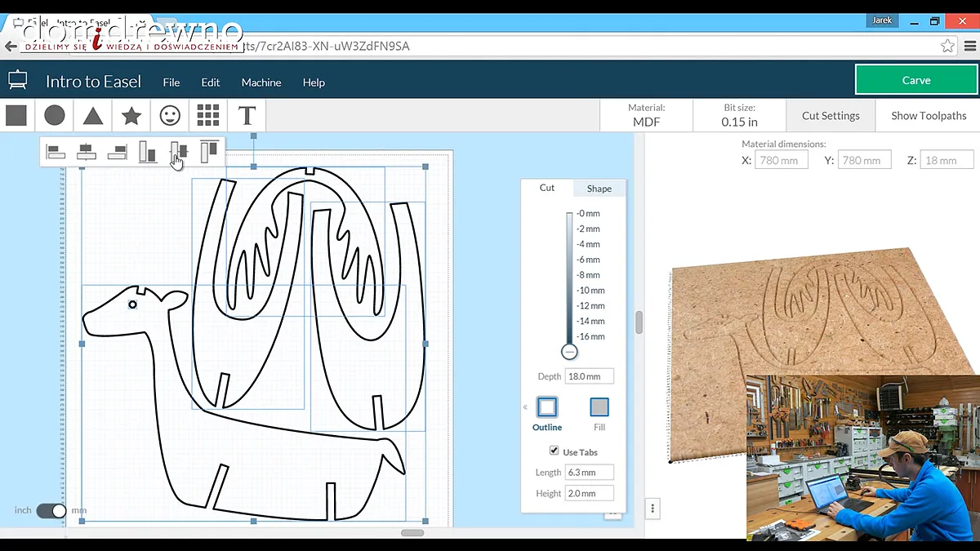Viewport: 980px width, 551px height.
Task: Open the File menu
Action: tap(171, 82)
